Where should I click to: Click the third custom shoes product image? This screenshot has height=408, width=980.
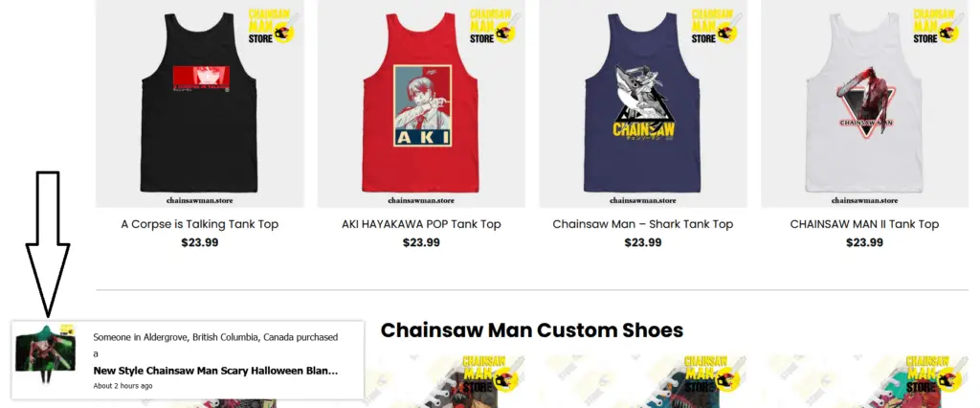coord(864,381)
